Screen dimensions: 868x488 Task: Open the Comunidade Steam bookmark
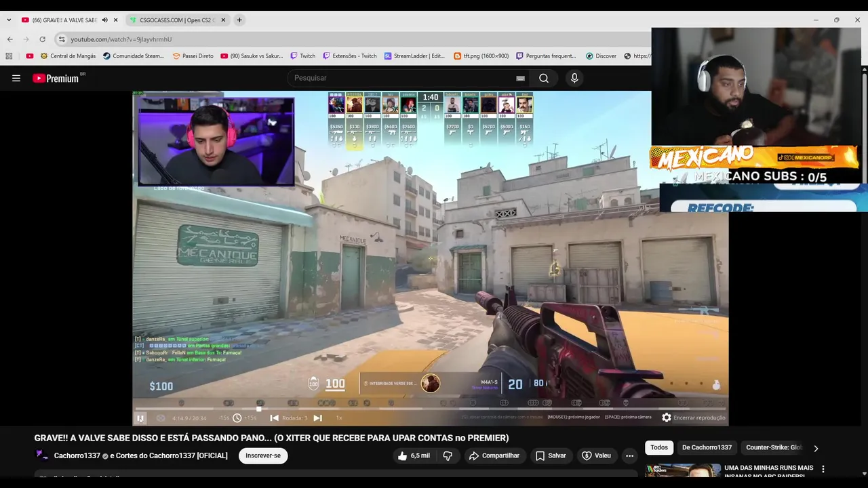click(x=134, y=56)
